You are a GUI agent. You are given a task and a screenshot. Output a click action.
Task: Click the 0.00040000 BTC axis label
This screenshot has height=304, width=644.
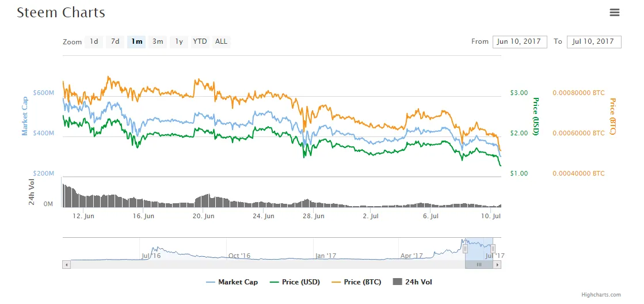pyautogui.click(x=579, y=173)
